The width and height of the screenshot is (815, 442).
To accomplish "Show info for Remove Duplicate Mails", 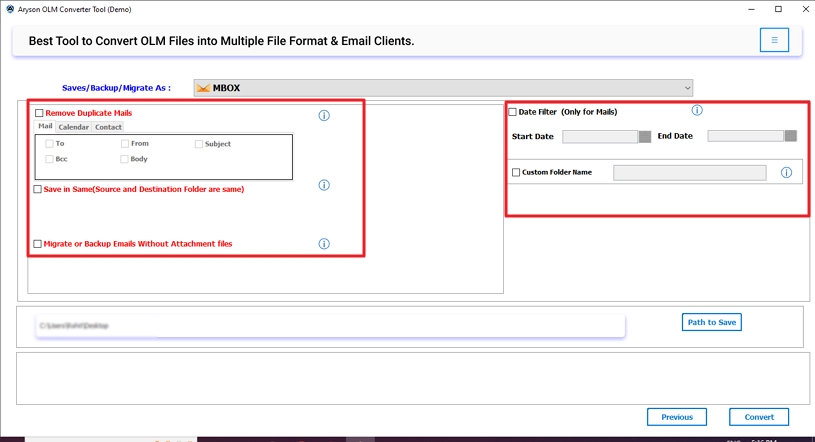I will tap(324, 115).
